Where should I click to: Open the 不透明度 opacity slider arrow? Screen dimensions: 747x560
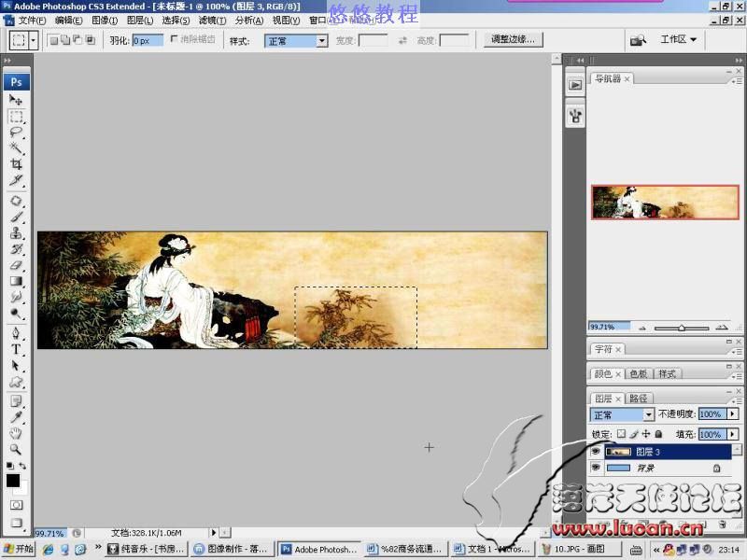733,414
